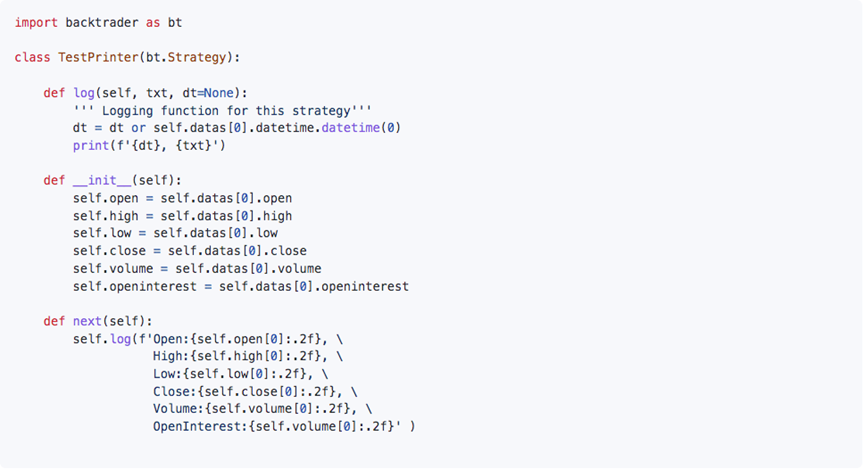
Task: Click the log function name in def
Action: click(x=84, y=93)
